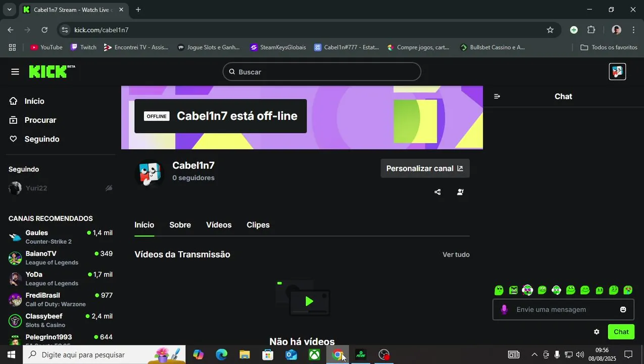Open tab search dropdown arrow
Screen dimensions: 644x364
[9, 10]
